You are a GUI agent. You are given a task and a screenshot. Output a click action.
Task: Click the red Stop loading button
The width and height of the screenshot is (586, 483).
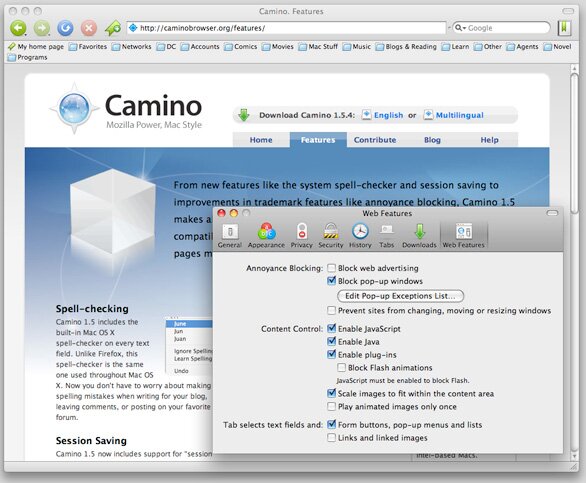[x=89, y=28]
